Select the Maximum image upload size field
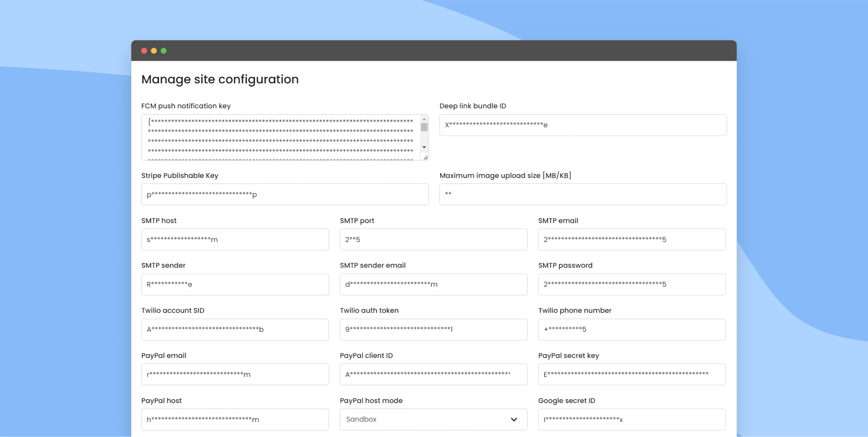 pyautogui.click(x=583, y=194)
